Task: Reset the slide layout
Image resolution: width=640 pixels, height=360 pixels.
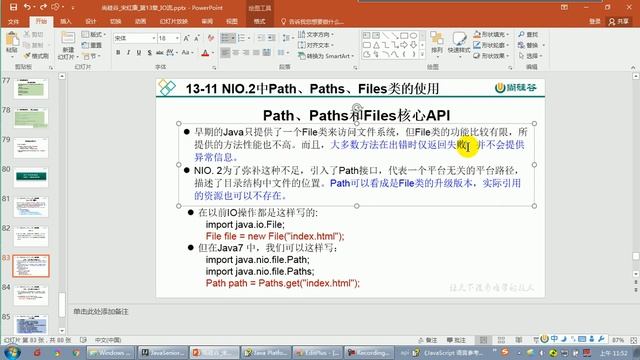Action: coord(92,45)
